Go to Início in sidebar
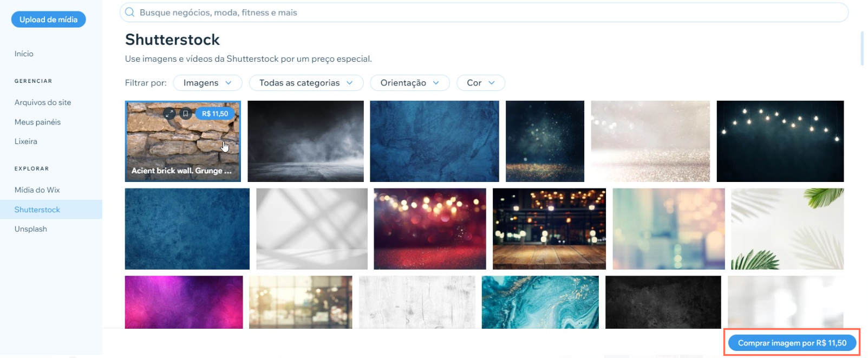The width and height of the screenshot is (868, 358). 24,54
